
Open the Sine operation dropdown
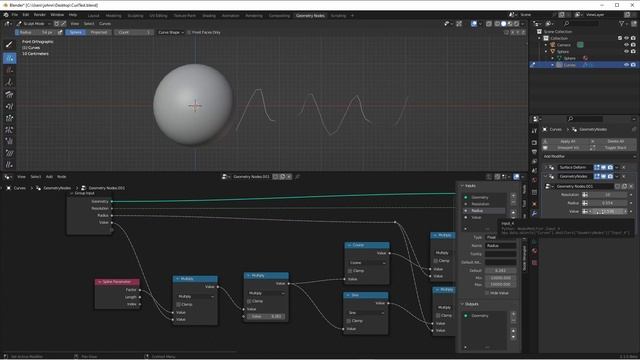click(x=366, y=313)
